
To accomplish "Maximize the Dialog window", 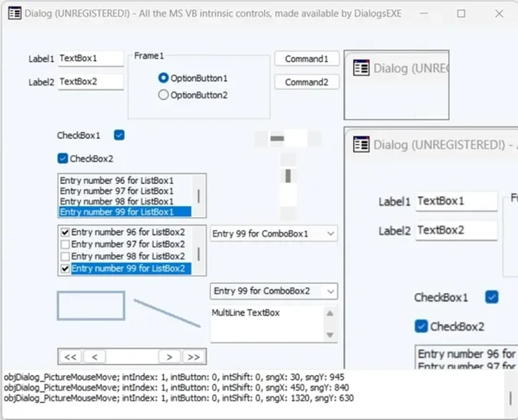I will [x=461, y=14].
